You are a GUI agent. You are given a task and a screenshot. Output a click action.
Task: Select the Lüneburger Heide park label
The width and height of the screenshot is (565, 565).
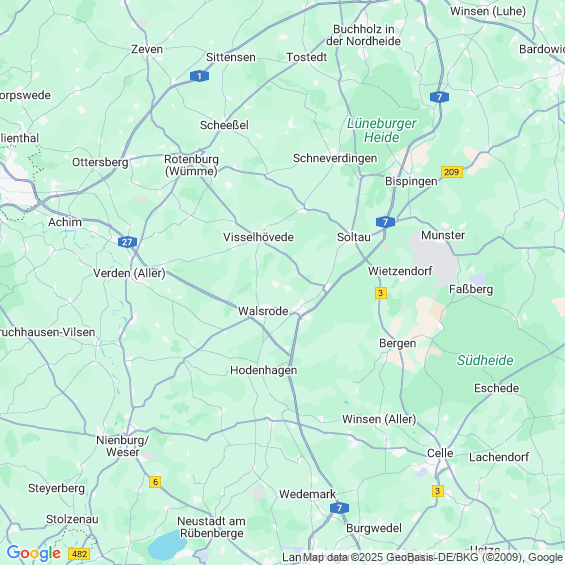tap(382, 130)
